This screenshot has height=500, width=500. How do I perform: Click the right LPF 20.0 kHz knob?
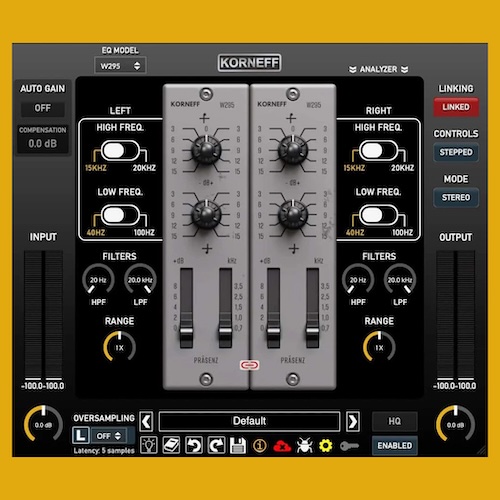click(400, 279)
